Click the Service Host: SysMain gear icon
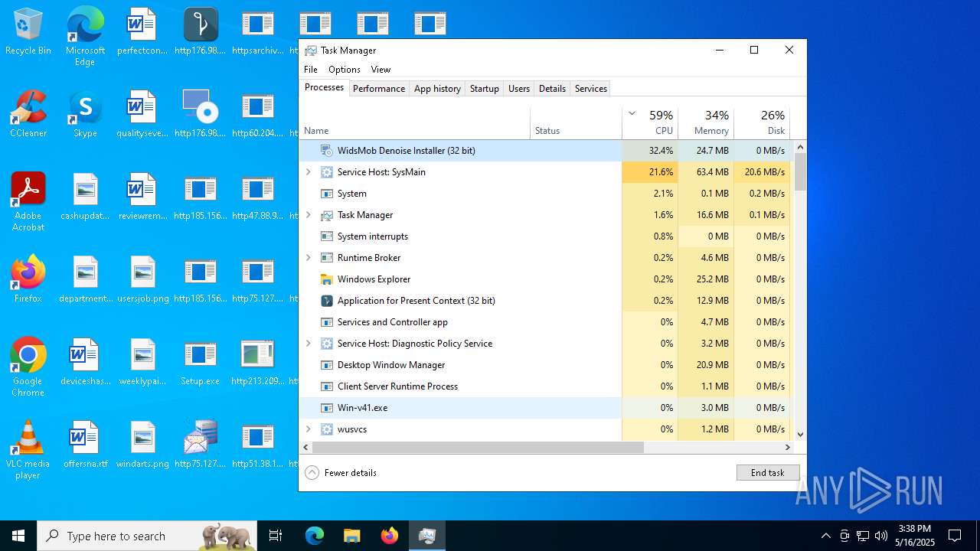This screenshot has height=551, width=980. click(x=327, y=172)
